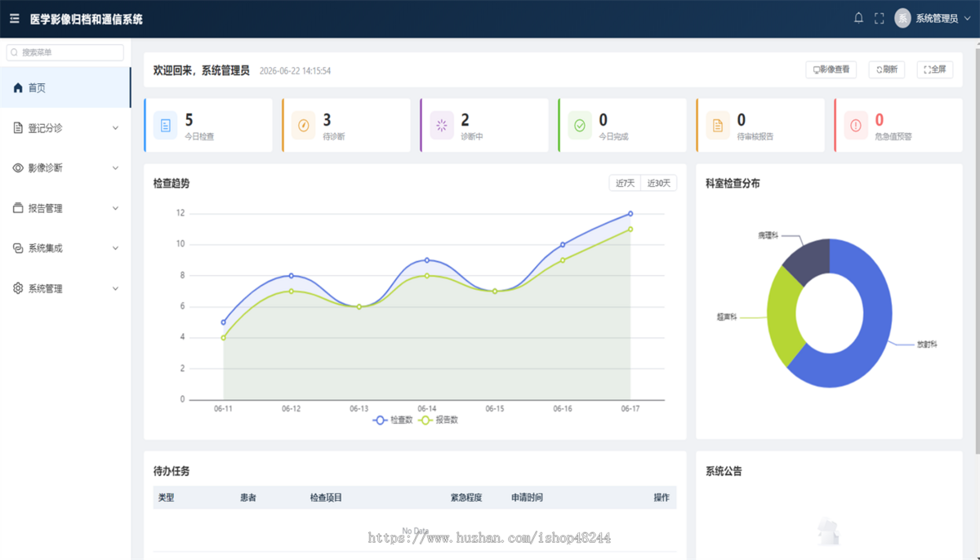
Task: Click the 待审核报告 document icon
Action: [718, 126]
